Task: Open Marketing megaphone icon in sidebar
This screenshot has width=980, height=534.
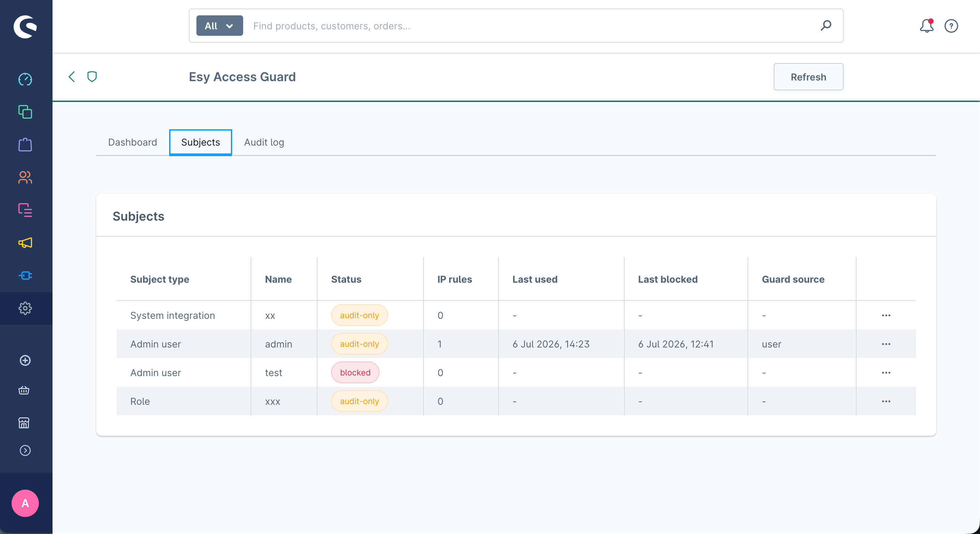Action: point(25,243)
